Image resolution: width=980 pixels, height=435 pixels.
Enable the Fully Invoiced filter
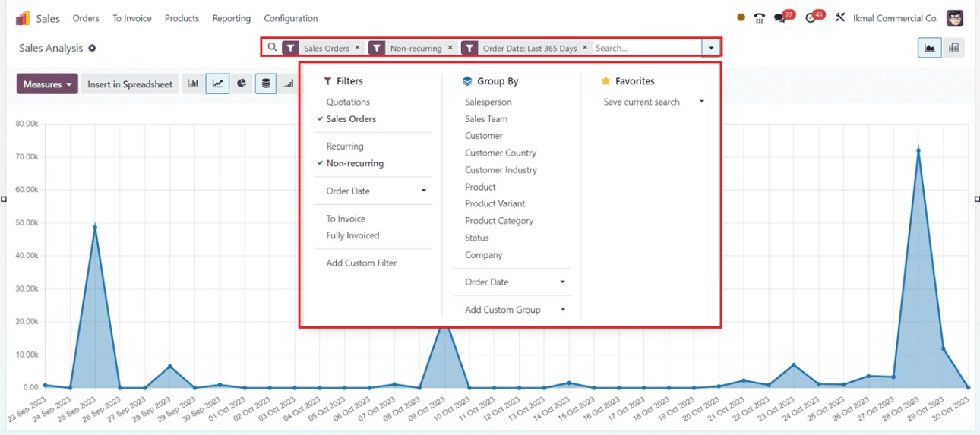(352, 235)
